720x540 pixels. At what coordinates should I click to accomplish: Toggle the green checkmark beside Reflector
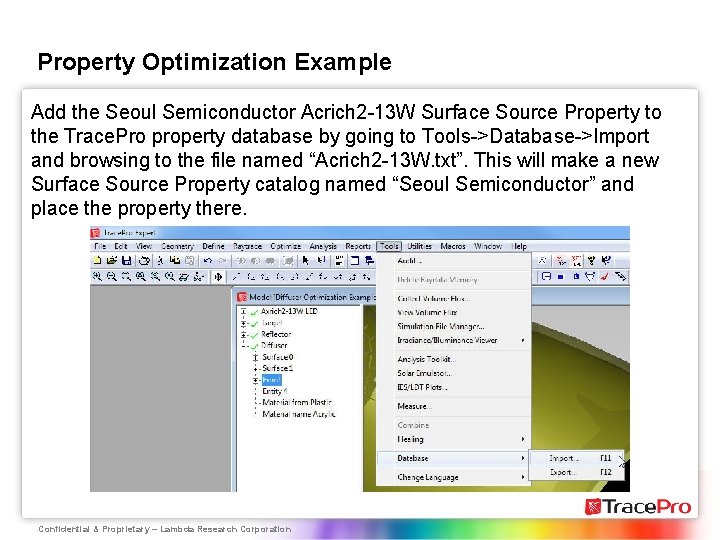tap(254, 335)
